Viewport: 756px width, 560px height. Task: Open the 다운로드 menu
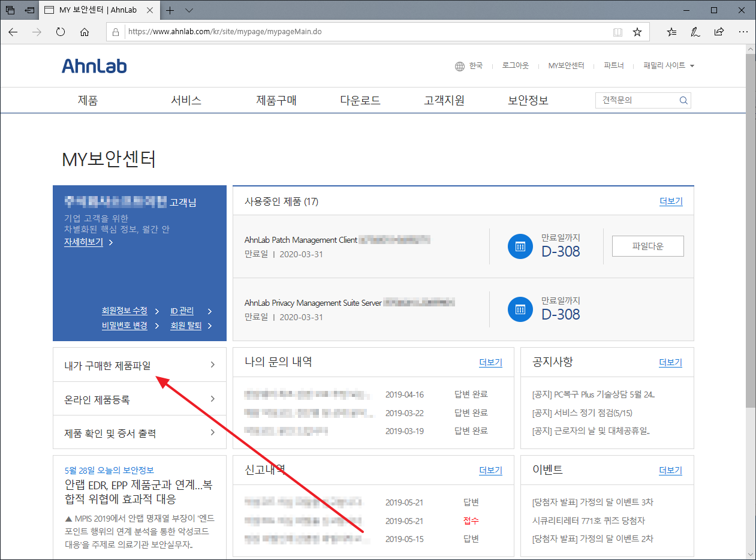point(360,101)
